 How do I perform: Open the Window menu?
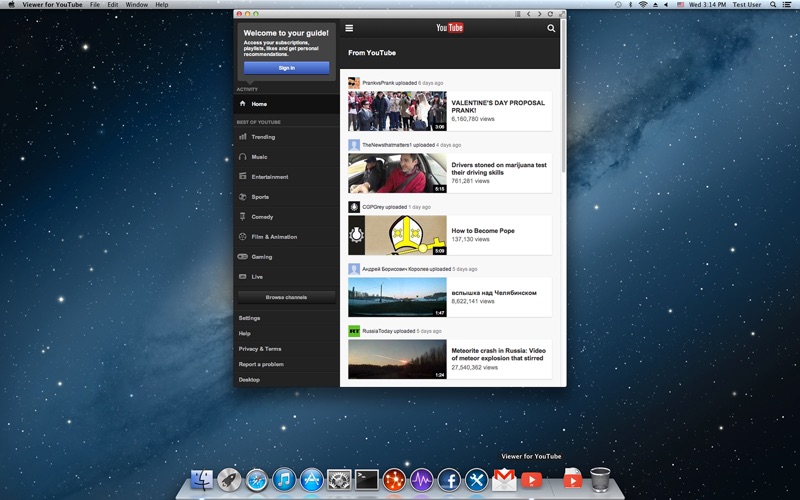[137, 5]
